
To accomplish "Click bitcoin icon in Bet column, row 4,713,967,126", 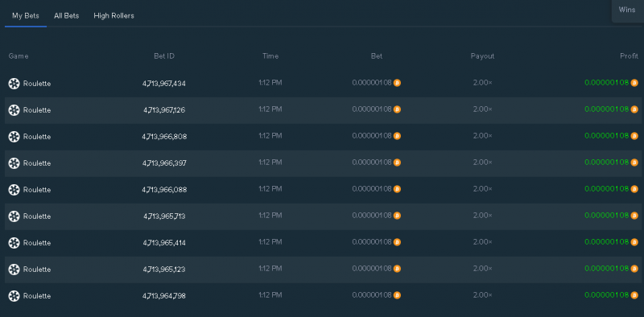I will [397, 109].
